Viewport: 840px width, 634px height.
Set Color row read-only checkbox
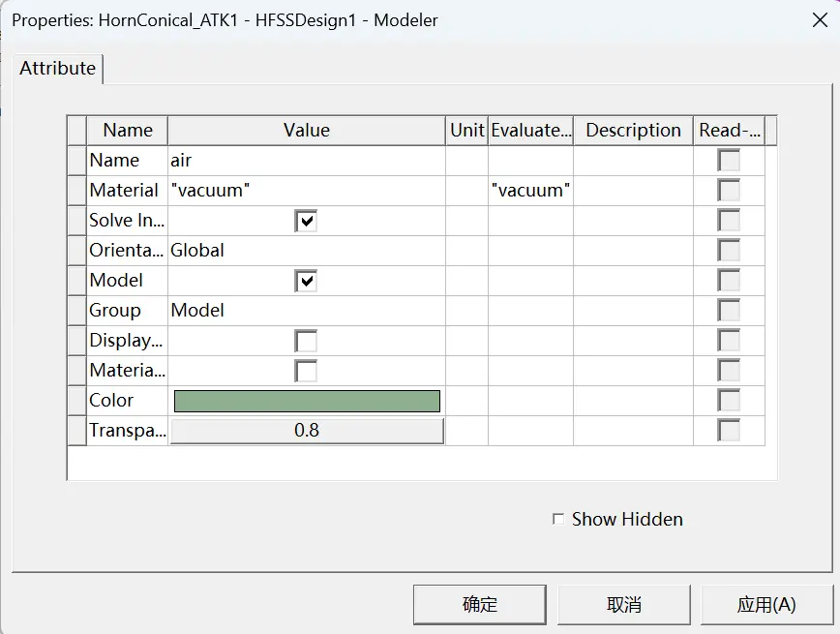click(729, 401)
